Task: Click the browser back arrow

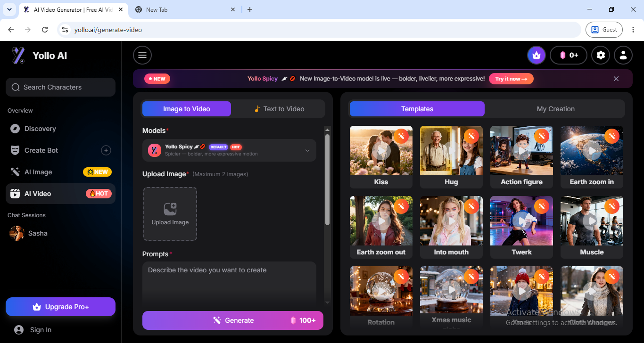Action: click(x=11, y=30)
